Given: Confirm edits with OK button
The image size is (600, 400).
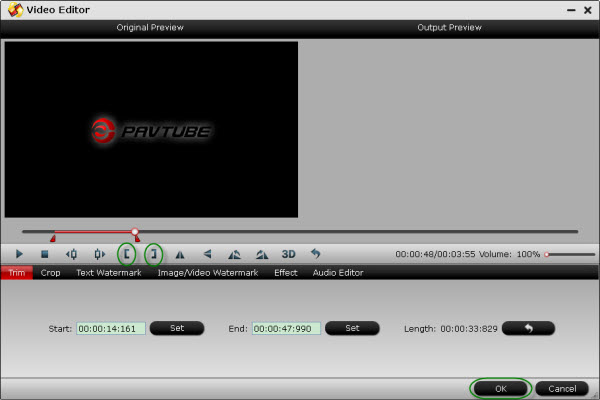Looking at the screenshot, I should point(501,389).
